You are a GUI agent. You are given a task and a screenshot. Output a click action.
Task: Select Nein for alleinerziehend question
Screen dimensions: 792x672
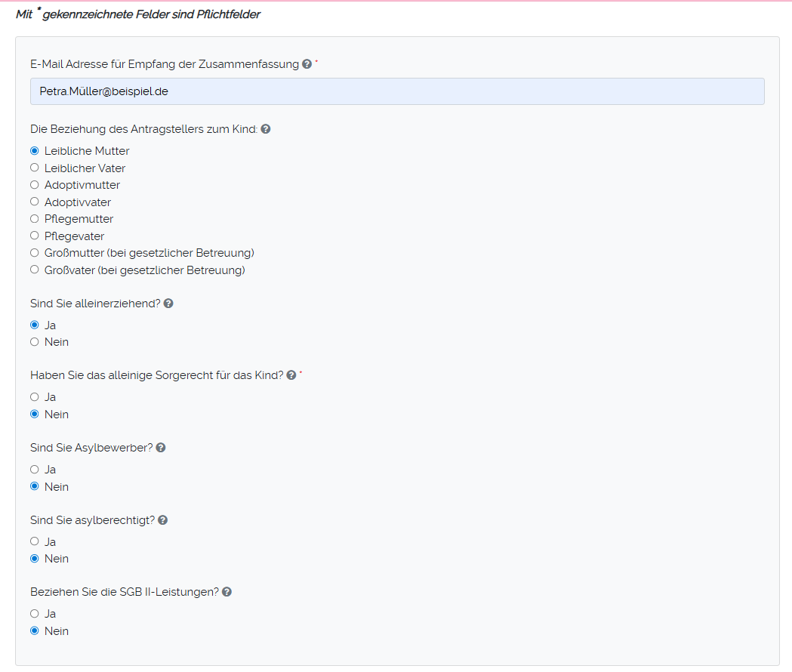[34, 342]
